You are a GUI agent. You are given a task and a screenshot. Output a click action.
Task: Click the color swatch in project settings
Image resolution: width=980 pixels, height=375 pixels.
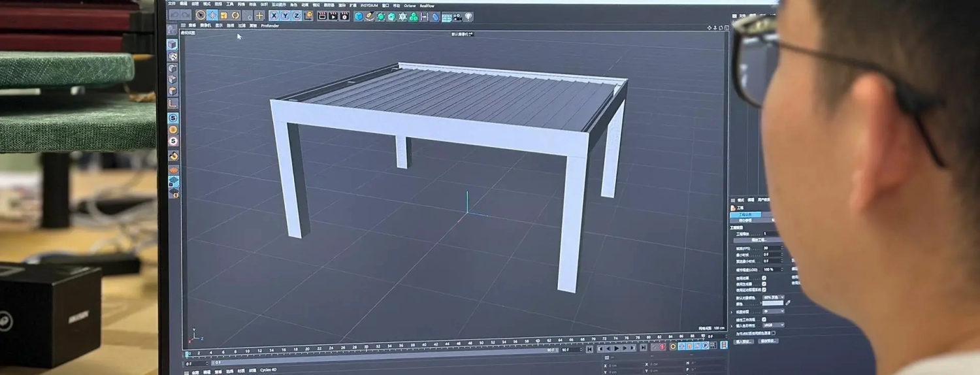pos(772,303)
